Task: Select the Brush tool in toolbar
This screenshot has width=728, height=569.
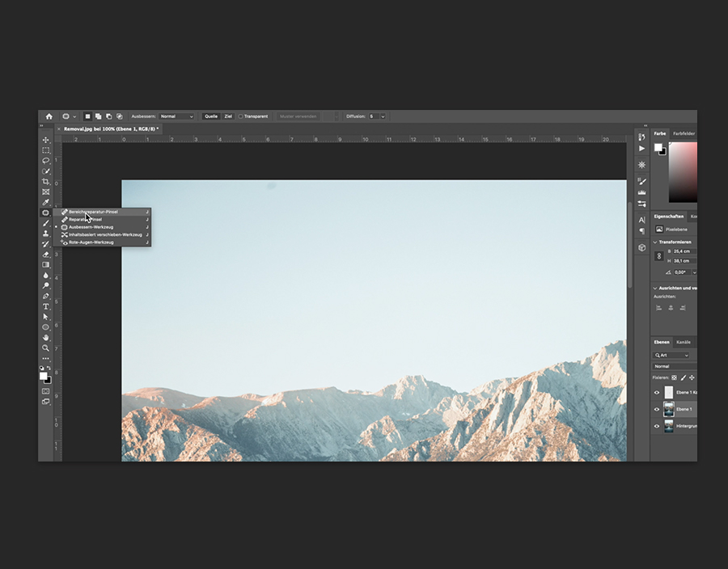Action: pyautogui.click(x=45, y=223)
